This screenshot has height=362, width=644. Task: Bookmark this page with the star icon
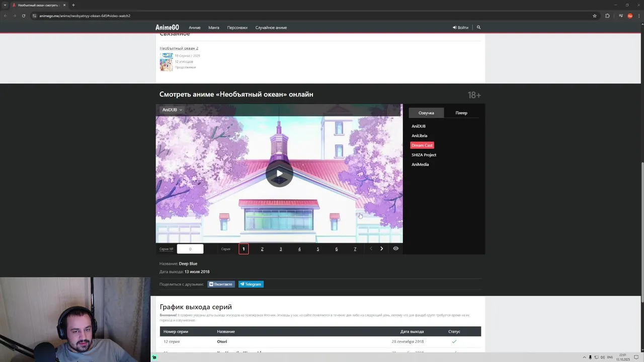tap(595, 16)
